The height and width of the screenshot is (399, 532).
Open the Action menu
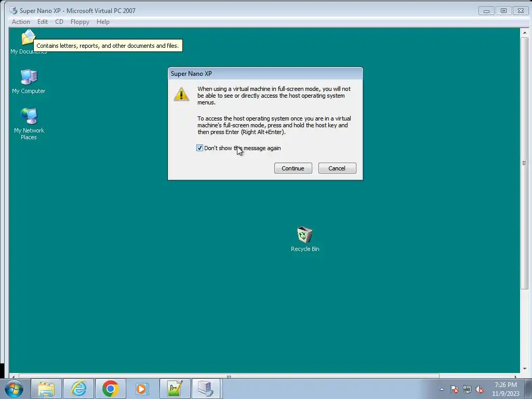point(21,22)
